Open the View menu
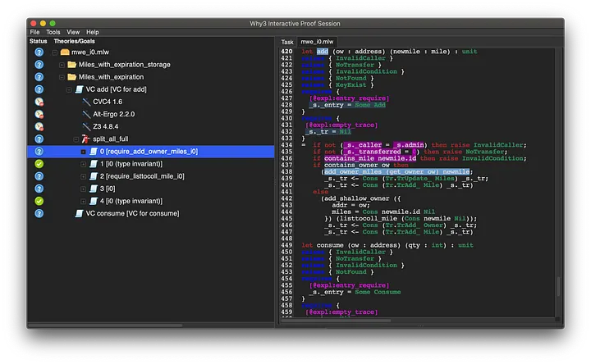Image resolution: width=591 pixels, height=364 pixels. [x=74, y=32]
